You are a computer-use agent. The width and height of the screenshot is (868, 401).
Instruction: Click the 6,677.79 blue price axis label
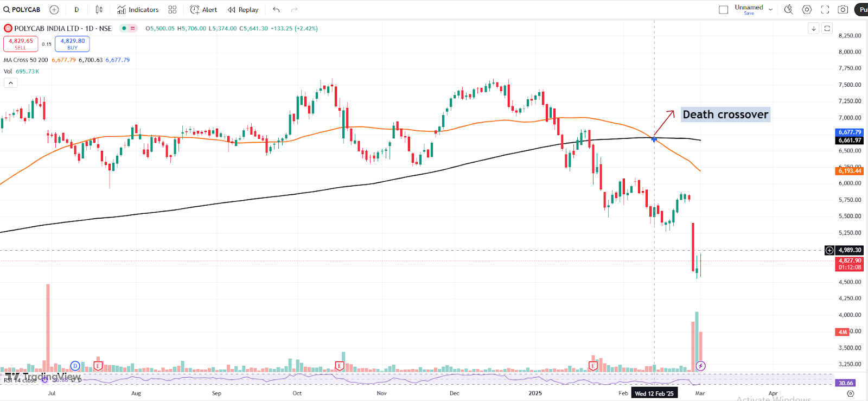(x=850, y=132)
